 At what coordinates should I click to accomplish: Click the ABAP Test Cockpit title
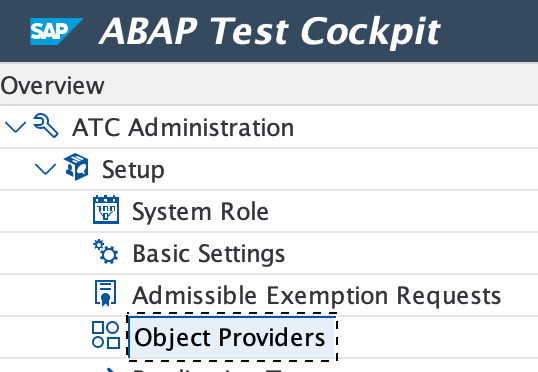tap(270, 31)
